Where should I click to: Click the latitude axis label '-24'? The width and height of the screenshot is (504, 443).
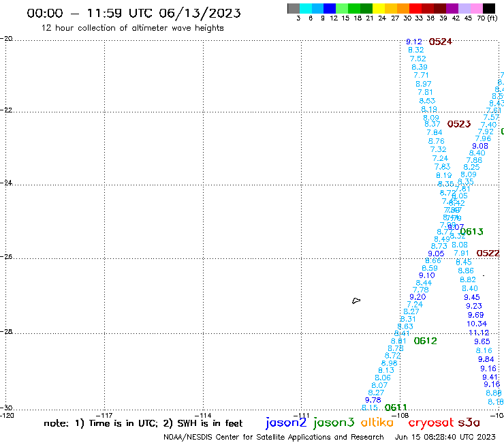[x=6, y=183]
